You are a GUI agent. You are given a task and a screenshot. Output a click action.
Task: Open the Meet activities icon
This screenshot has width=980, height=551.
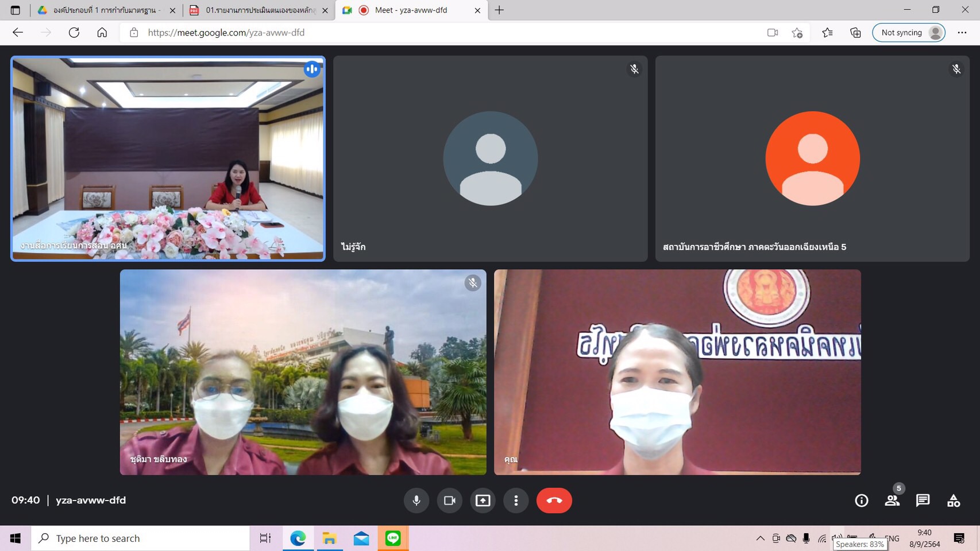(x=954, y=500)
